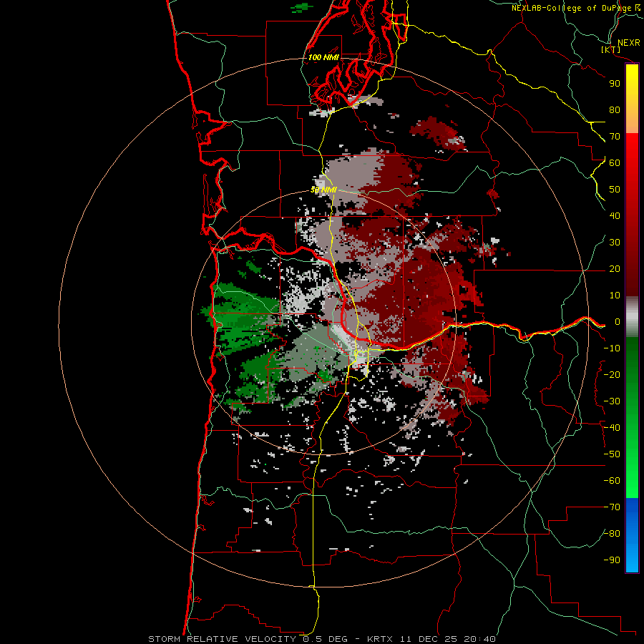The image size is (644, 644).
Task: Click the "20:40" timestamp text
Action: 479,639
